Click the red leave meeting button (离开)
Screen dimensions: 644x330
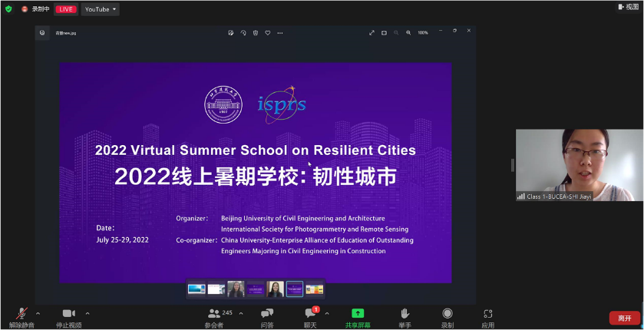point(624,318)
